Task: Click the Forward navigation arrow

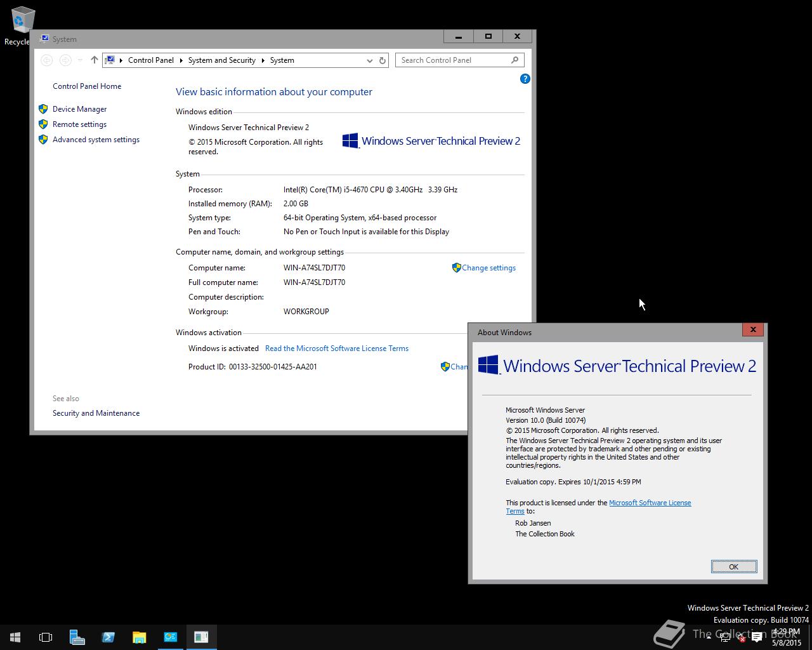Action: [x=65, y=60]
